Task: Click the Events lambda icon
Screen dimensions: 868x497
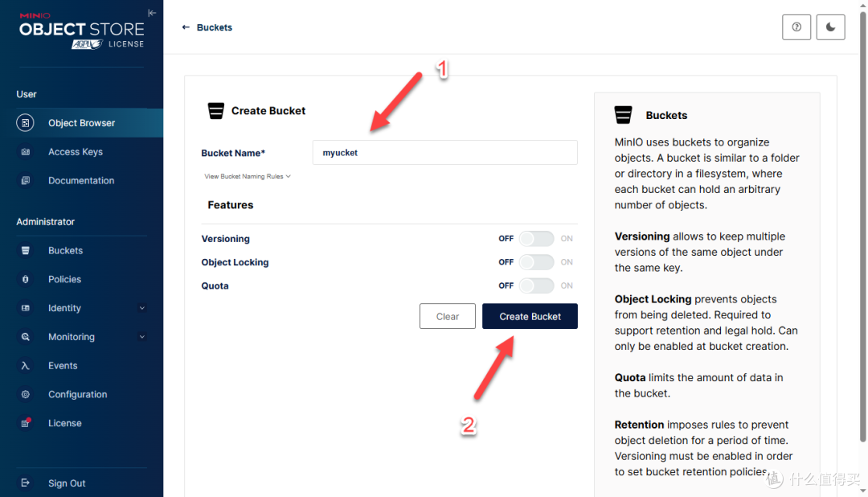Action: click(25, 366)
